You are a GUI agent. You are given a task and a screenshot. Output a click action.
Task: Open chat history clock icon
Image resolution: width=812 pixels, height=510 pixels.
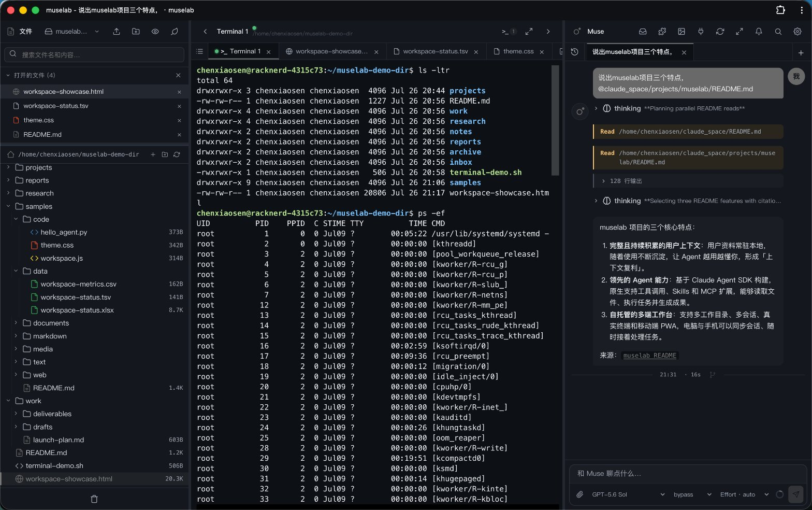click(574, 52)
